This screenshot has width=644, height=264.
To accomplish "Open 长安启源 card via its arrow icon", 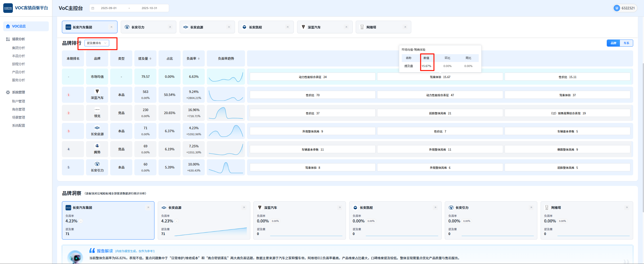I will coord(229,27).
